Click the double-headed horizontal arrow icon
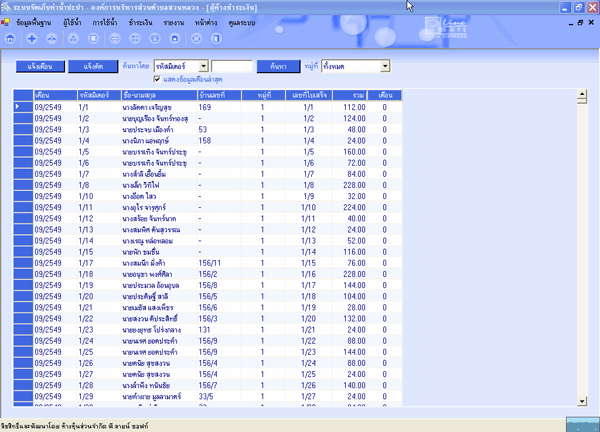Image resolution: width=600 pixels, height=432 pixels. (x=115, y=38)
